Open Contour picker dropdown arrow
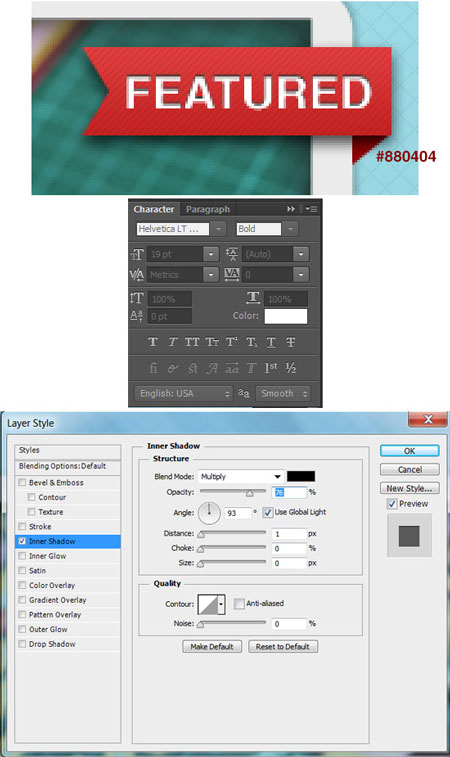The image size is (450, 757). (x=221, y=604)
